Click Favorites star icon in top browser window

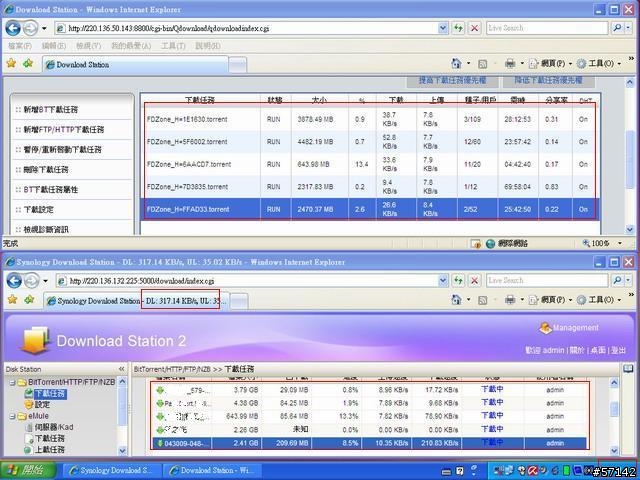click(11, 63)
